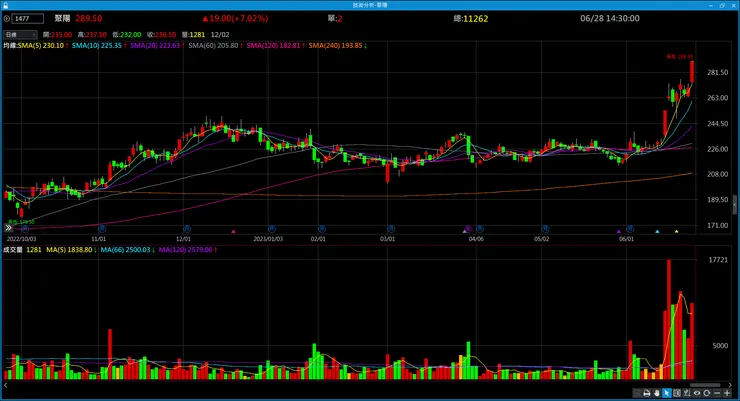Click the open price 235.00 value
Image resolution: width=740 pixels, height=401 pixels.
pos(61,35)
